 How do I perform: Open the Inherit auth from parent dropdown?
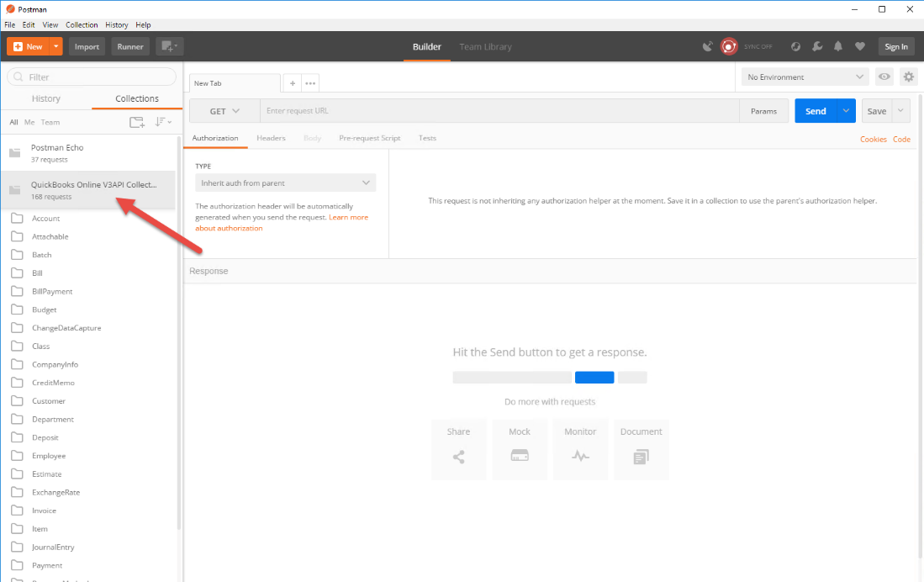tap(285, 183)
